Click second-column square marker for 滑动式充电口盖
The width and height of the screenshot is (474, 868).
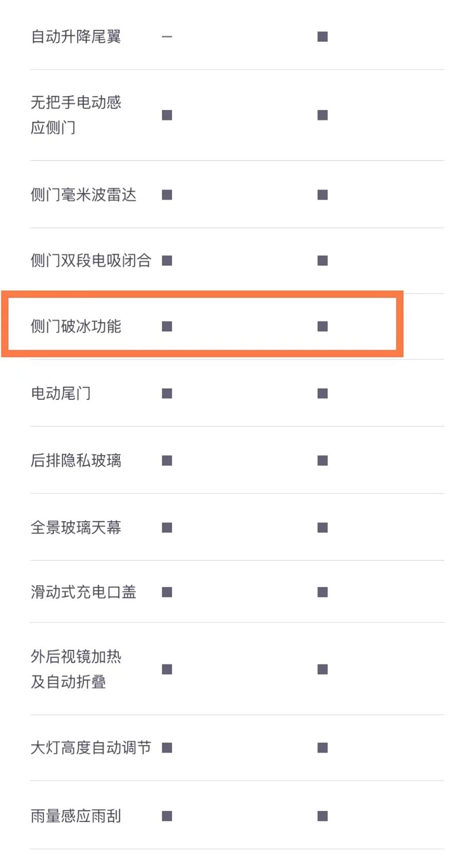pos(323,592)
